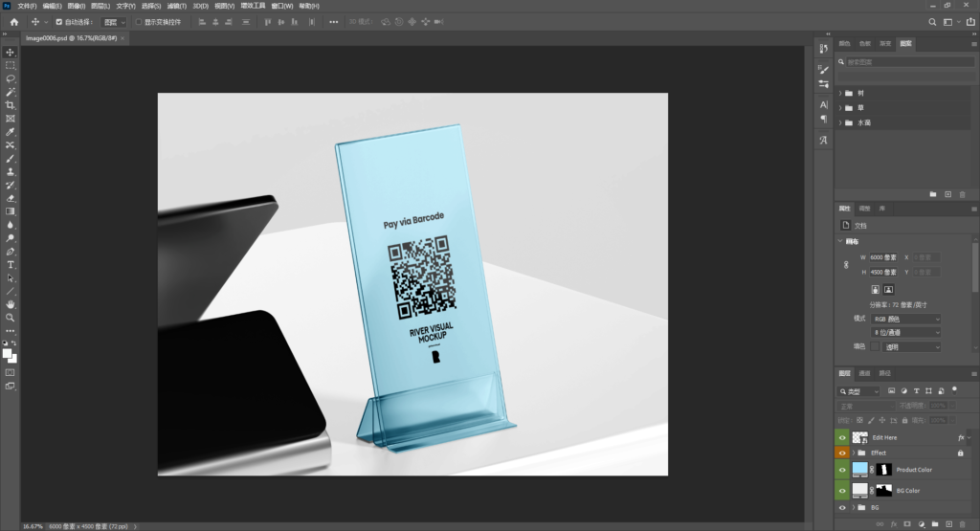Select the Rectangular Marquee tool
Image resolution: width=980 pixels, height=531 pixels.
10,66
